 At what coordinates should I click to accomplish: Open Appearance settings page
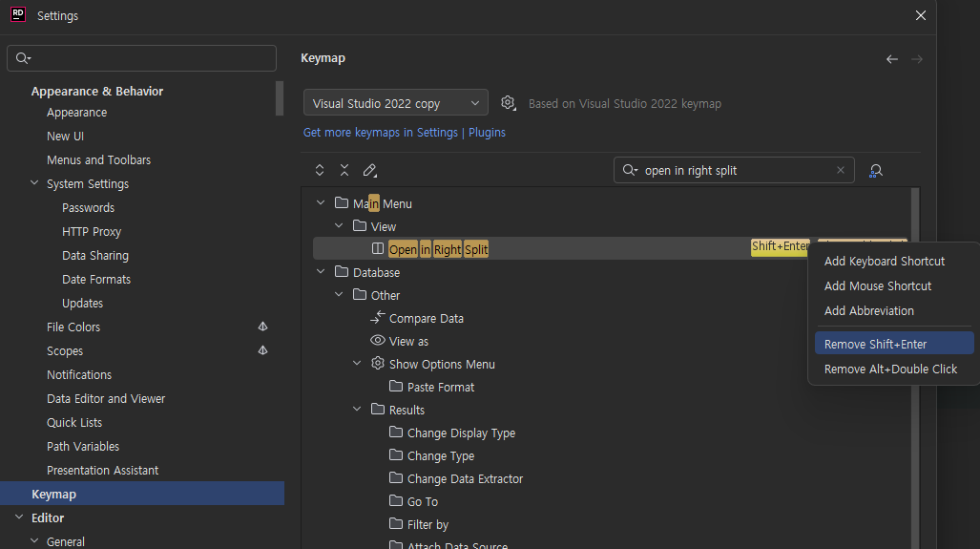(x=77, y=113)
